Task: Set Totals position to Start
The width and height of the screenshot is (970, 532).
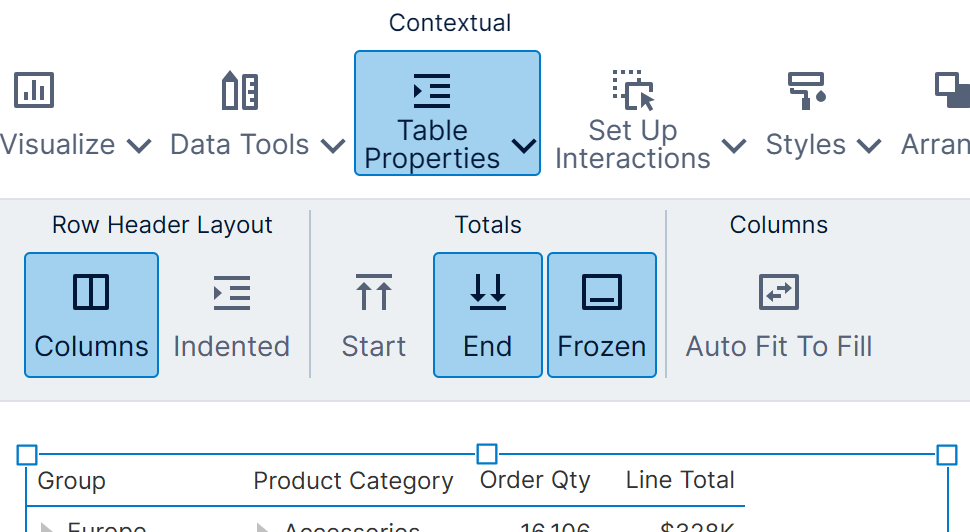Action: coord(373,315)
